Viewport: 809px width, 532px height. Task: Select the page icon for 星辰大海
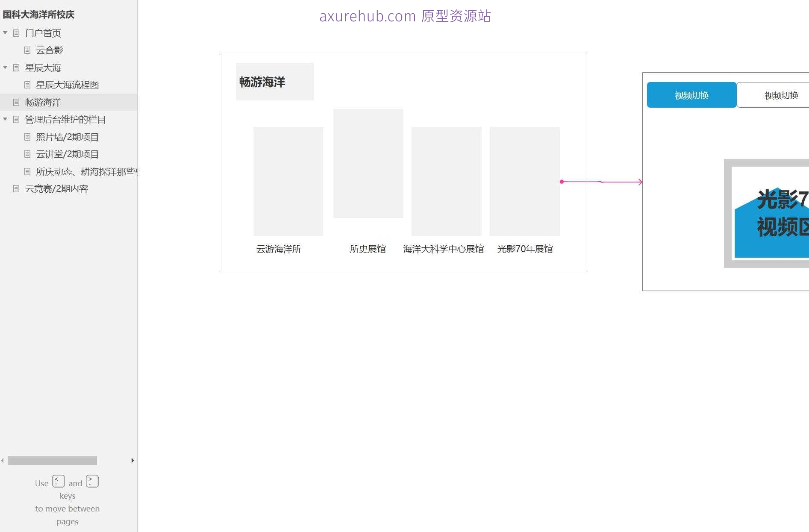[x=16, y=68]
